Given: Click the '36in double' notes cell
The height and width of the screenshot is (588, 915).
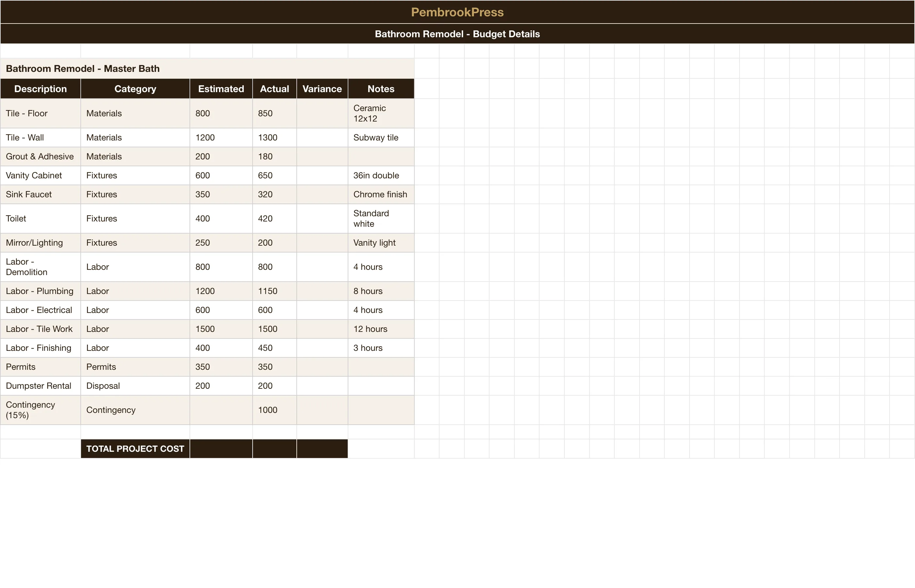Looking at the screenshot, I should 381,175.
